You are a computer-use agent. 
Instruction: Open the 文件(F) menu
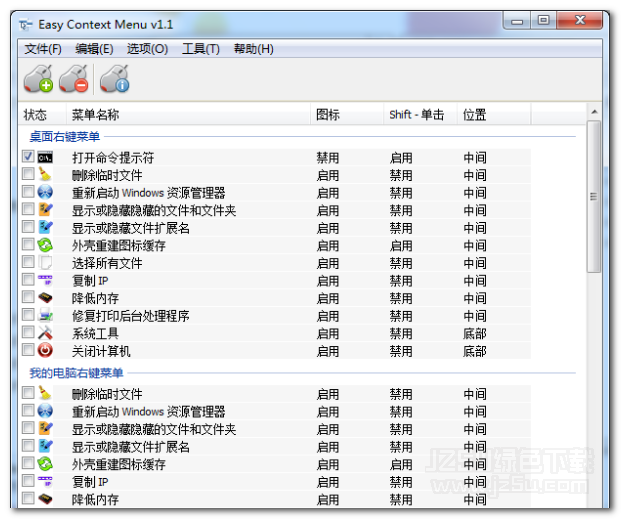pyautogui.click(x=43, y=49)
